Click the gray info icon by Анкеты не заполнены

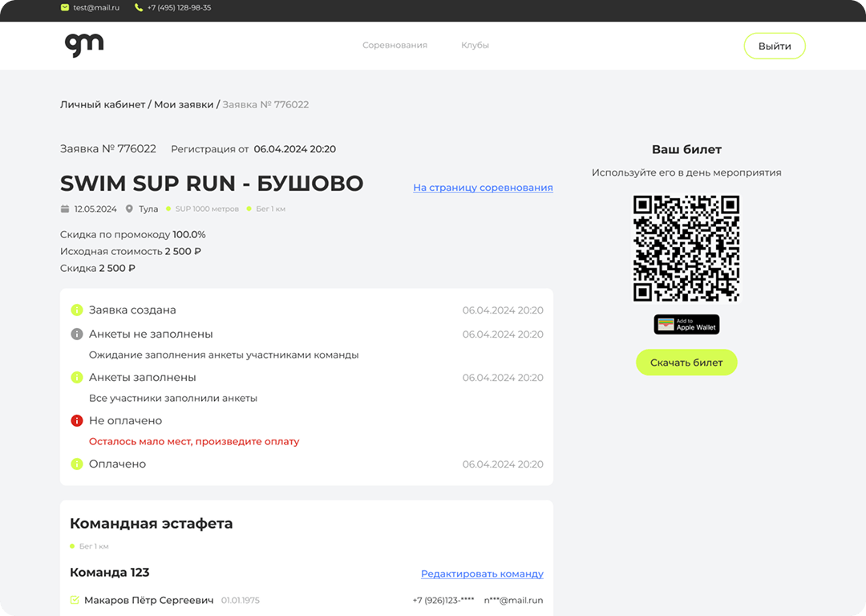[77, 334]
